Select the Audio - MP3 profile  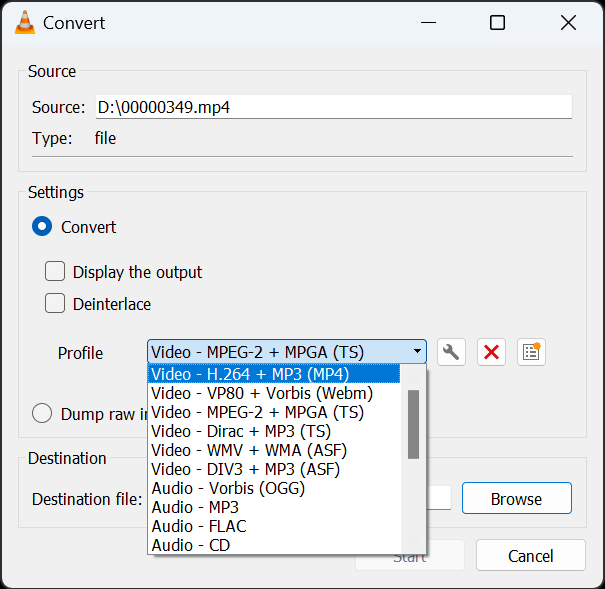click(x=274, y=507)
